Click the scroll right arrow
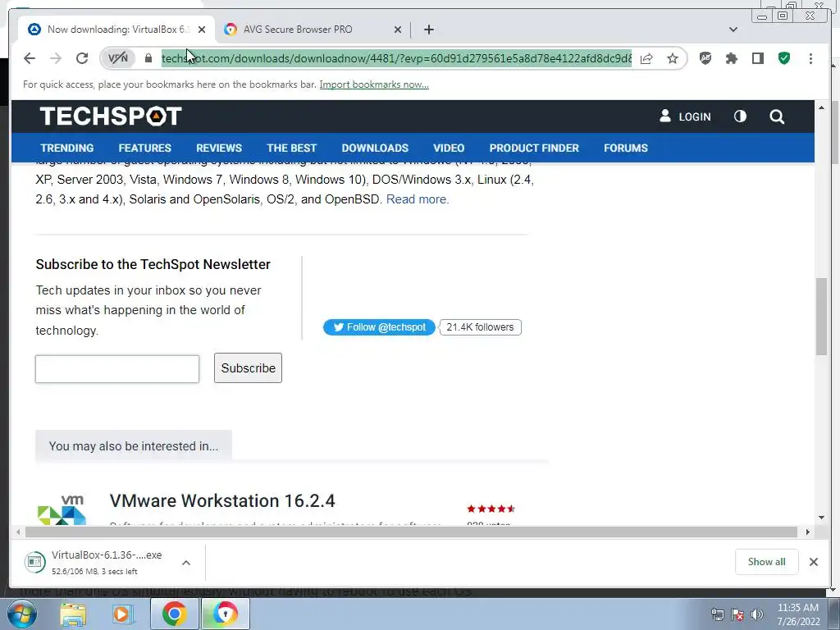 click(x=807, y=532)
